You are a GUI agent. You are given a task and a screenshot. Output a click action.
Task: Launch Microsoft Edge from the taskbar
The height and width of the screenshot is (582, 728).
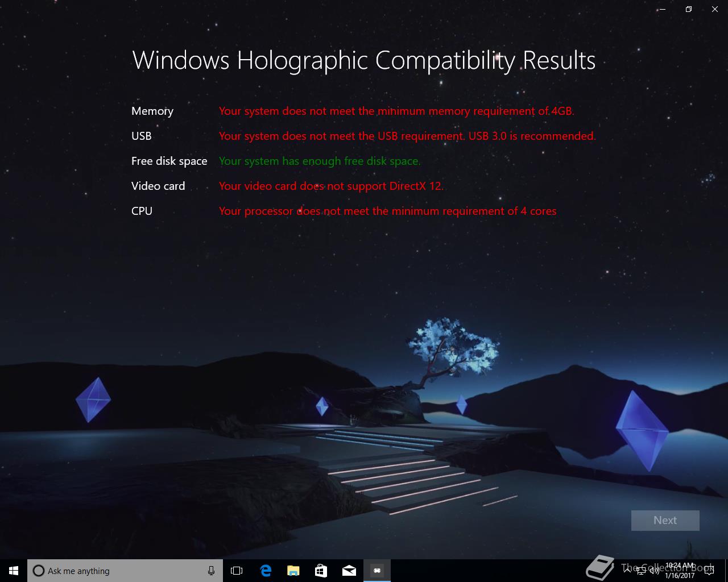(x=266, y=571)
